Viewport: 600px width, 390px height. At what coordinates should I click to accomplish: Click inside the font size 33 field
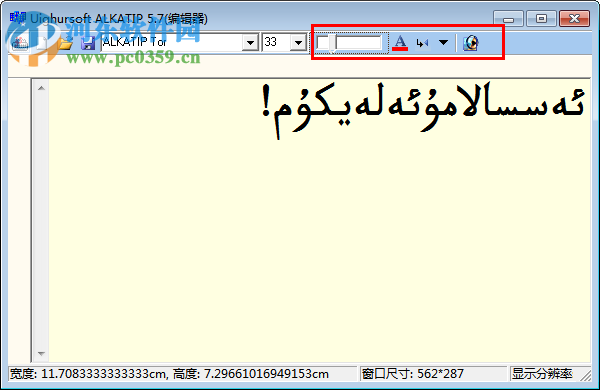[277, 42]
